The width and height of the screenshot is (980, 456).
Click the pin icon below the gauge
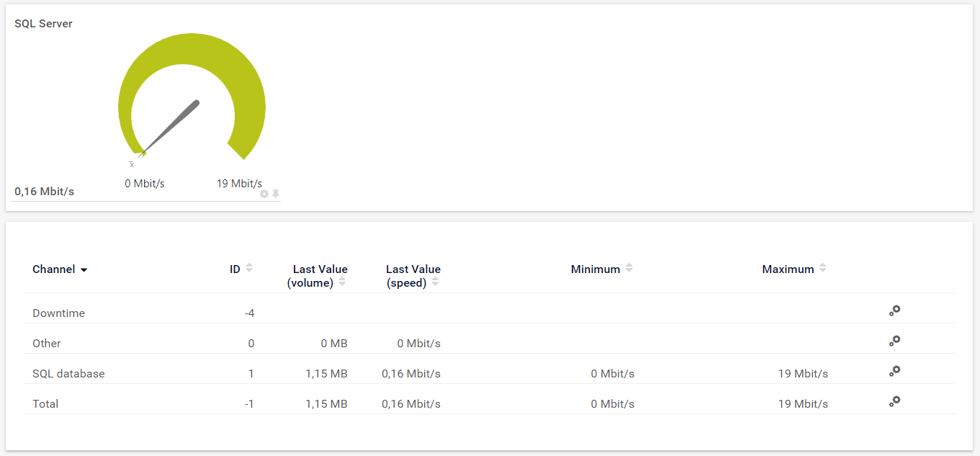[x=275, y=195]
